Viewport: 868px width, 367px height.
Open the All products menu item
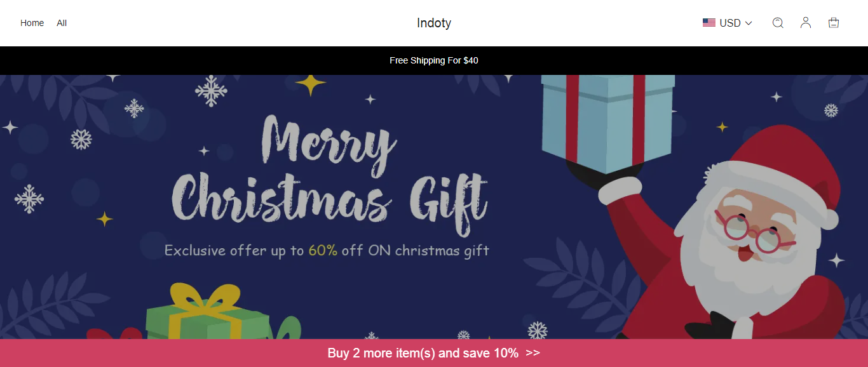point(62,23)
